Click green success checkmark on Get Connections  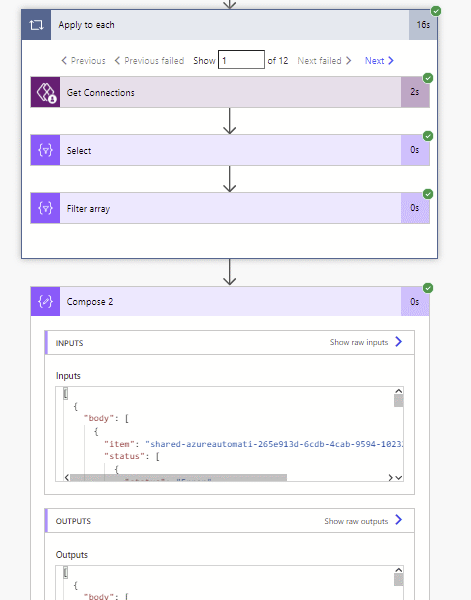[428, 78]
